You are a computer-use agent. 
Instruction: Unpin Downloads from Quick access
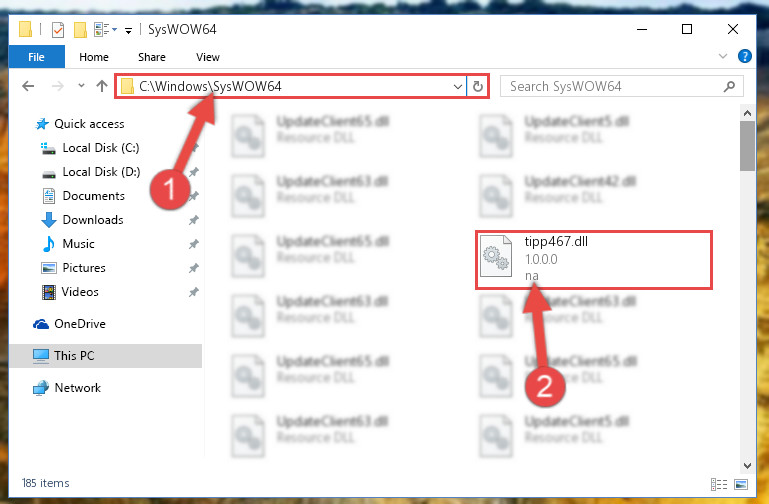tap(194, 220)
